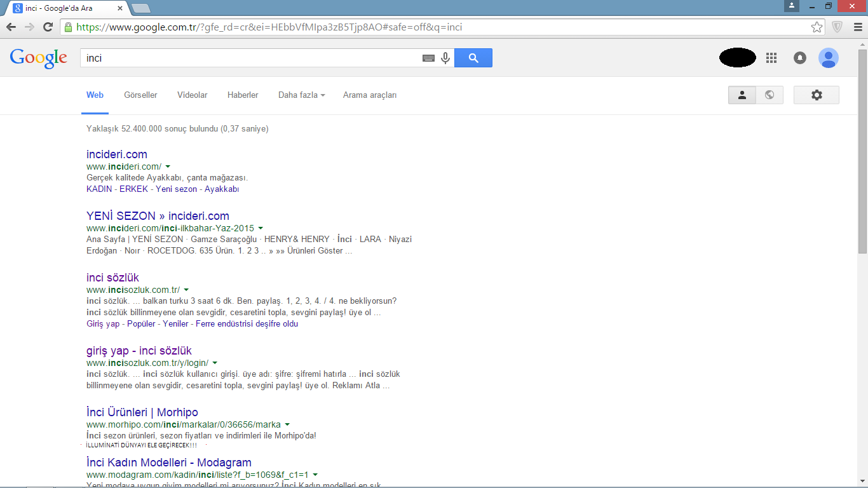The width and height of the screenshot is (868, 488).
Task: Open the shield extension icon in toolbar
Action: click(x=837, y=27)
